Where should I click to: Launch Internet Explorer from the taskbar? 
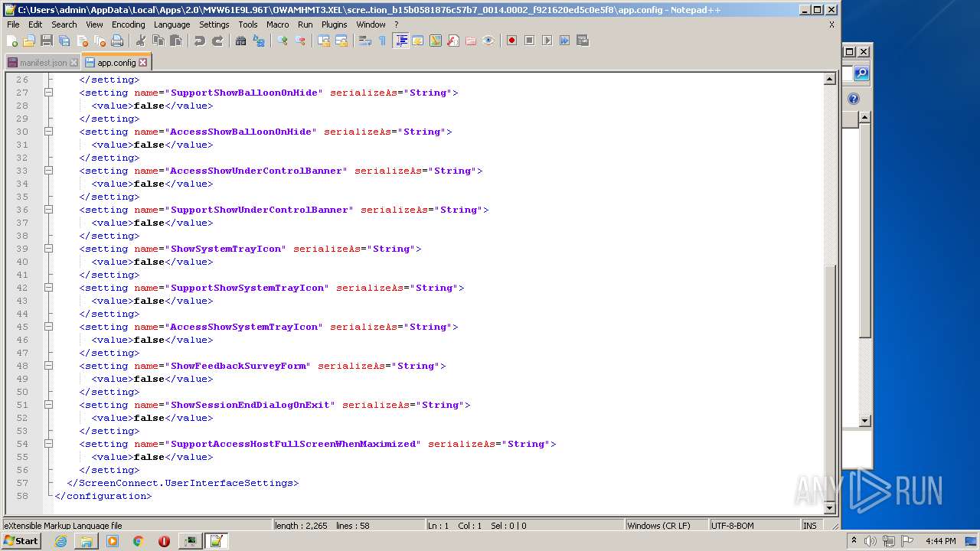click(60, 541)
